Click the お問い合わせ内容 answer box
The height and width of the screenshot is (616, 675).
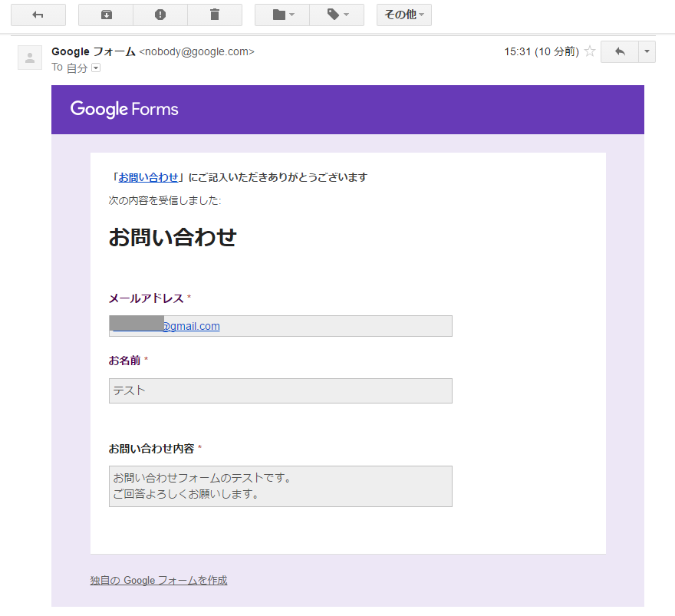281,486
